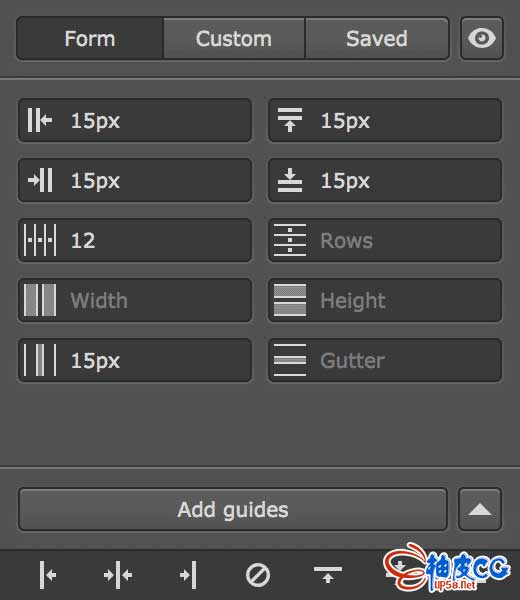Add guide to right edge icon
Viewport: 520px width, 600px height.
click(x=188, y=575)
